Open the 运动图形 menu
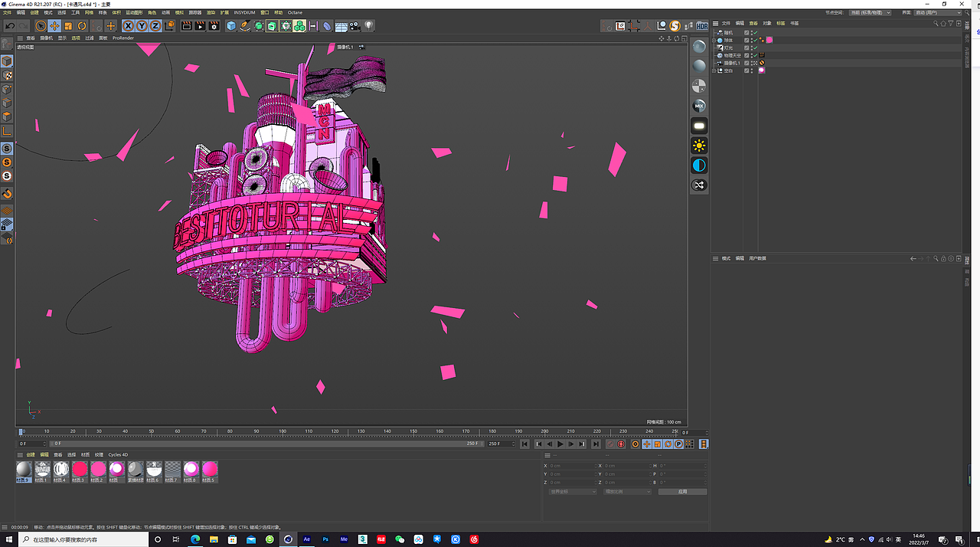This screenshot has height=547, width=980. pos(134,12)
